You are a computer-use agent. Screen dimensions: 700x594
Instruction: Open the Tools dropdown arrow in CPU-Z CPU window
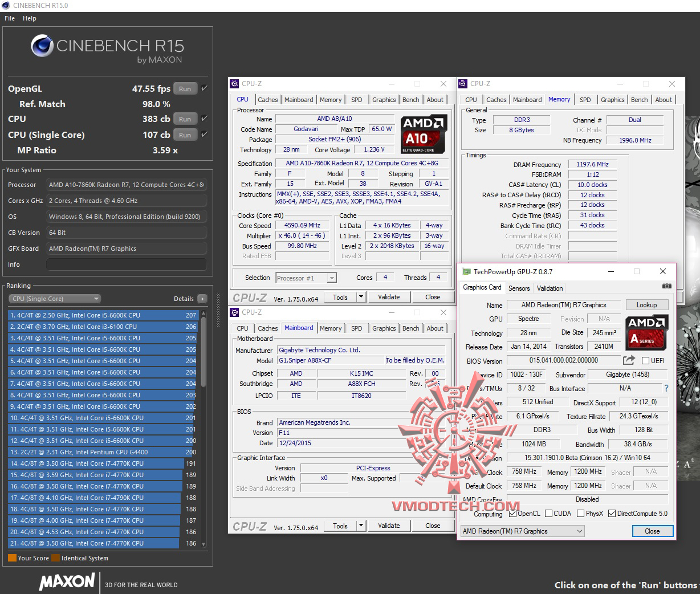361,297
